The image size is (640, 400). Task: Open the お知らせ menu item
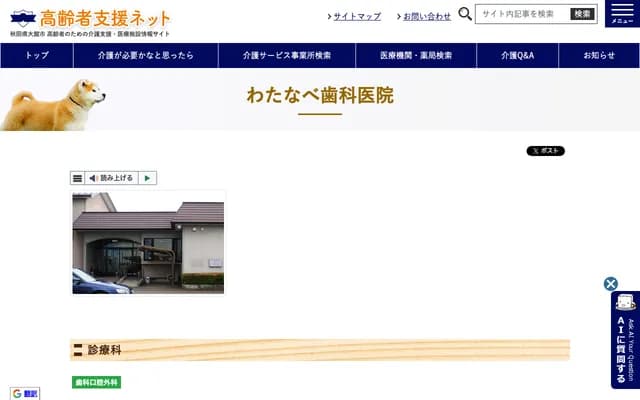599,56
